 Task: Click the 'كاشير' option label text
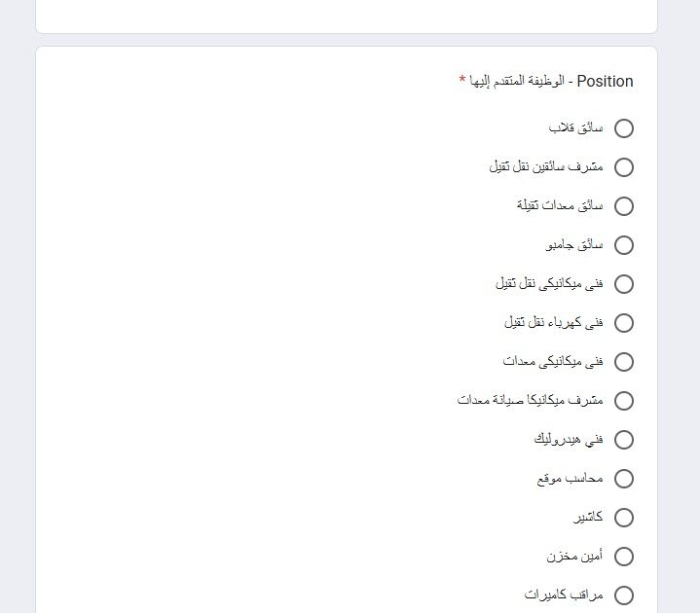(x=588, y=518)
